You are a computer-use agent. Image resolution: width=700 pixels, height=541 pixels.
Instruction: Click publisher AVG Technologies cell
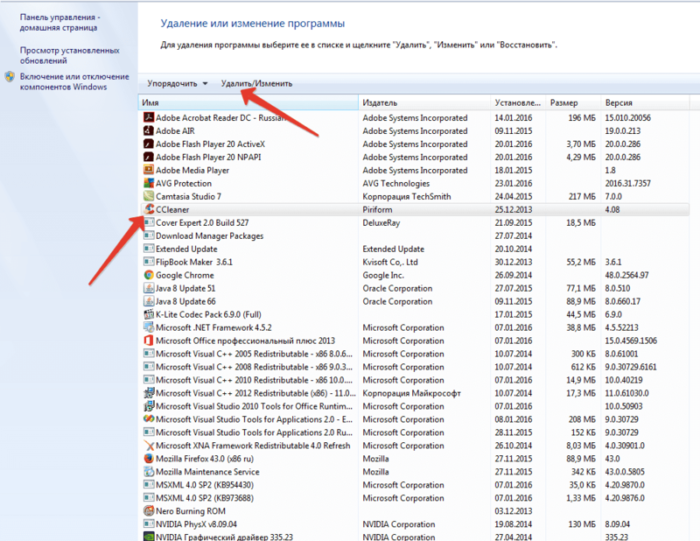coord(396,183)
